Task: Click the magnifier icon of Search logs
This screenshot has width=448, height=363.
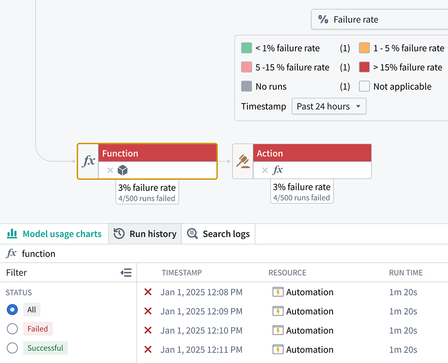Action: (x=192, y=234)
